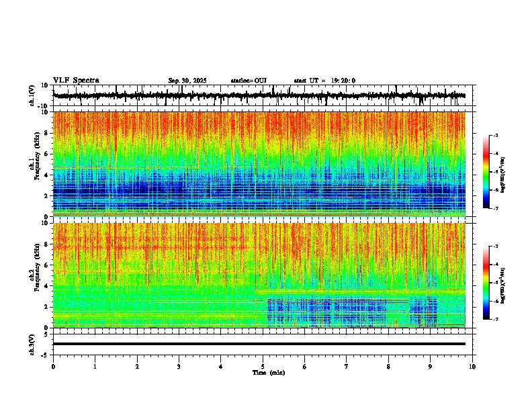Image resolution: width=532 pixels, height=411 pixels.
Task: Click the '-7' label on ch.2 color scale
Action: [495, 319]
